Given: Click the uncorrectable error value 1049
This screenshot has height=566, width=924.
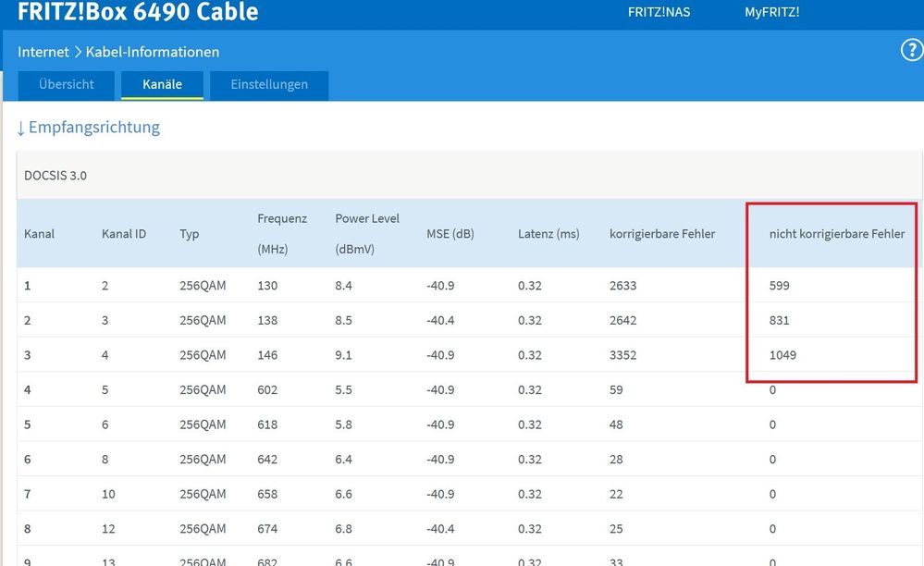Looking at the screenshot, I should (x=782, y=355).
